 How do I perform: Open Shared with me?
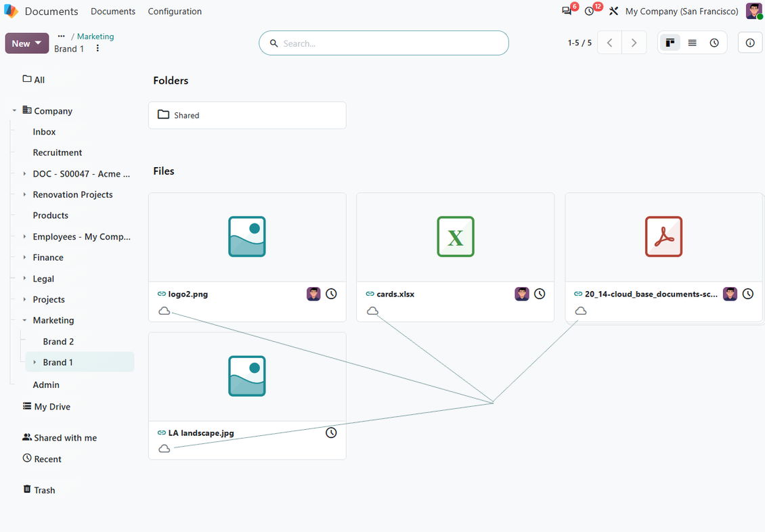pyautogui.click(x=60, y=437)
